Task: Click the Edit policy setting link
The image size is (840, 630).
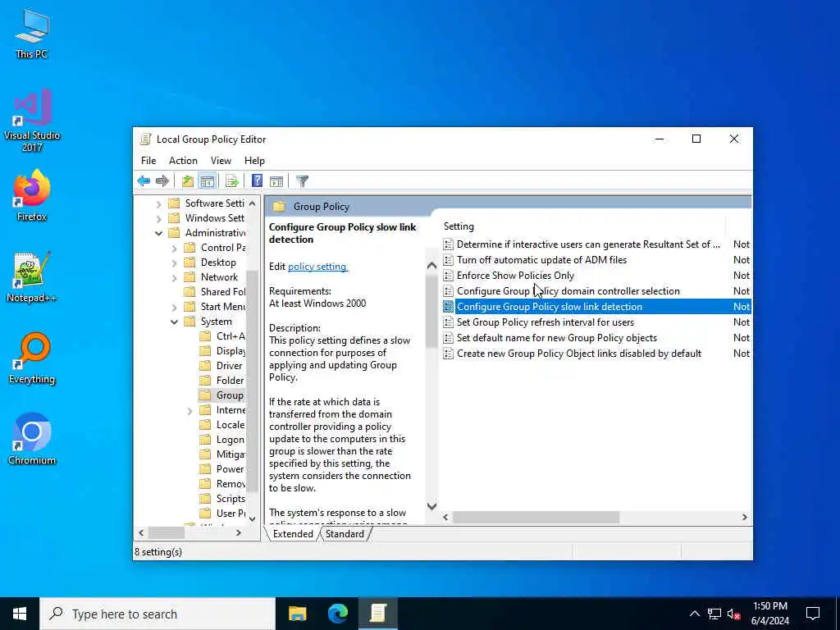Action: 317,267
